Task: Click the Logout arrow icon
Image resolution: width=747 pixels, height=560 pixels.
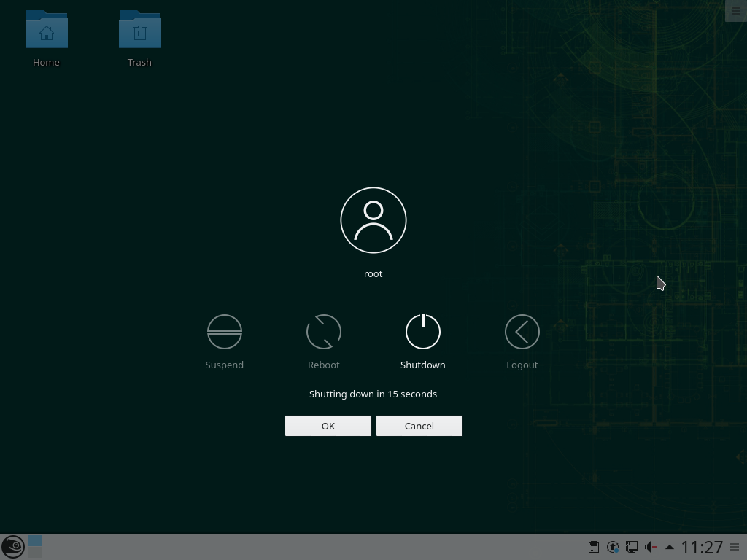Action: point(522,332)
